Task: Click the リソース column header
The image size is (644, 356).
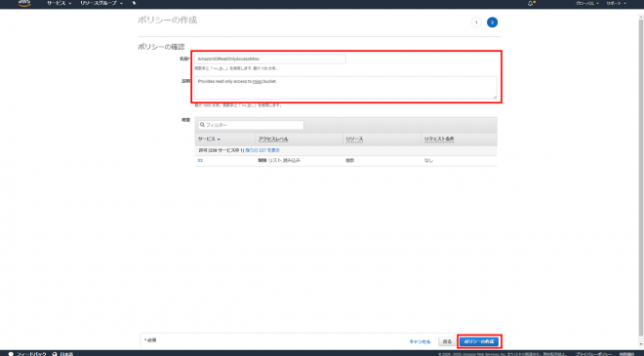Action: click(x=354, y=139)
